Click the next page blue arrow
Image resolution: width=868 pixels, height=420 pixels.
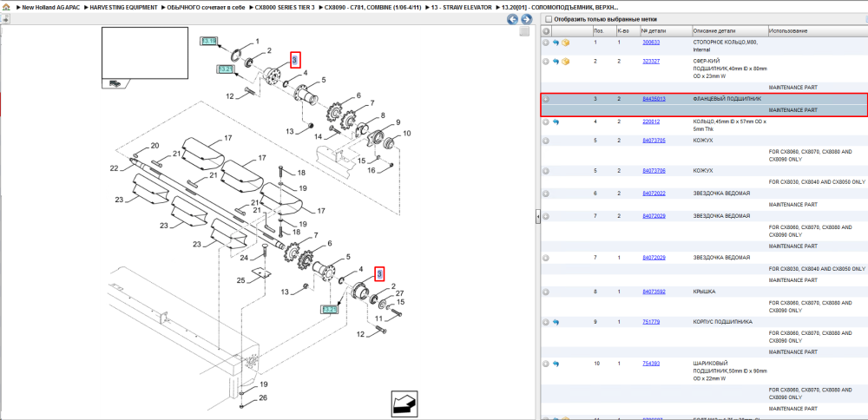tap(526, 19)
